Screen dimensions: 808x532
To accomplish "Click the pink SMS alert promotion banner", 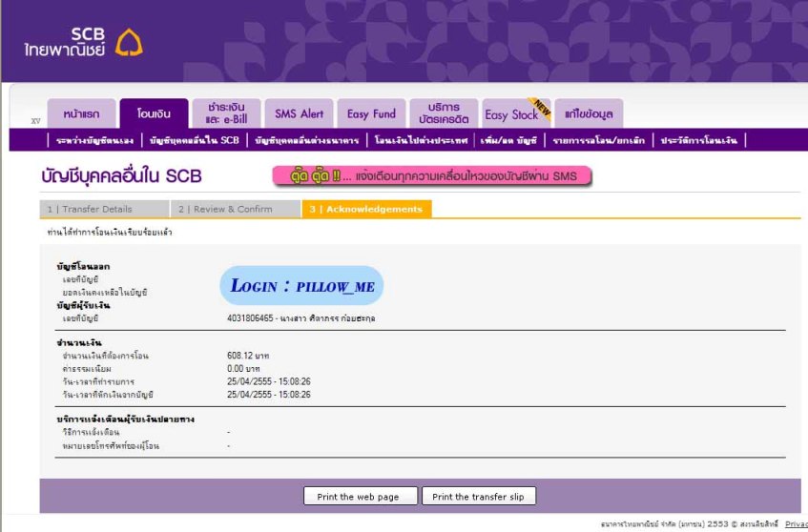I will point(432,176).
